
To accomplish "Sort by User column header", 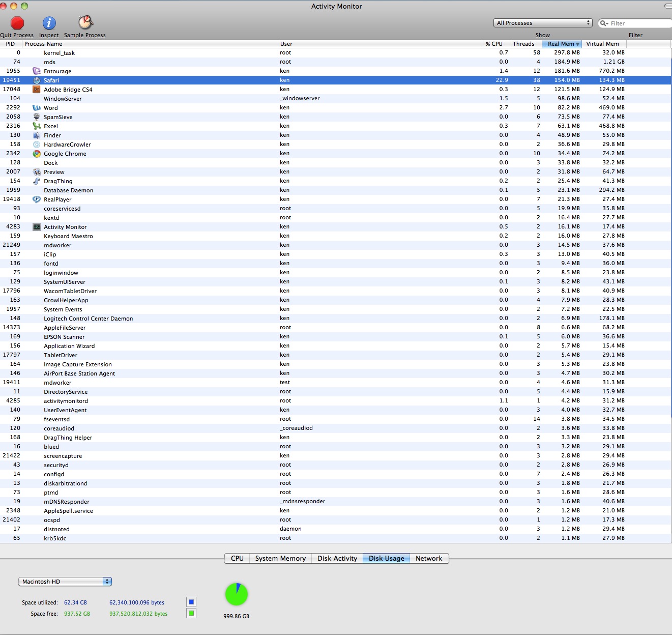I will [380, 44].
